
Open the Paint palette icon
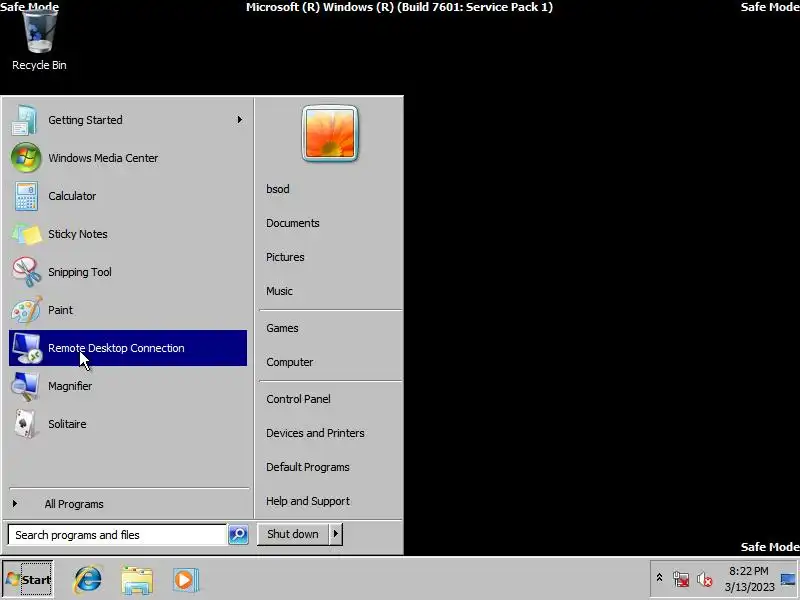pyautogui.click(x=27, y=310)
